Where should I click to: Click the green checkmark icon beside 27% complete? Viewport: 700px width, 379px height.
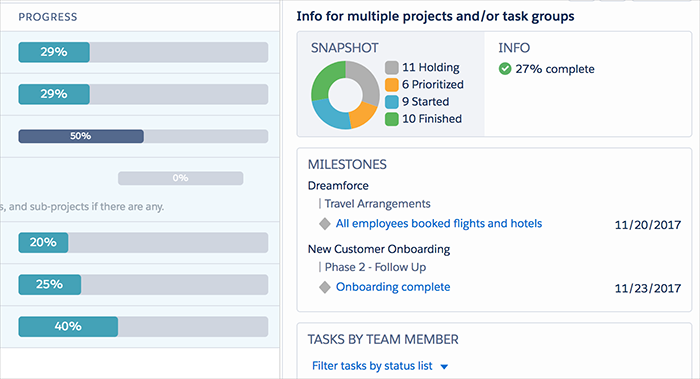pos(505,69)
